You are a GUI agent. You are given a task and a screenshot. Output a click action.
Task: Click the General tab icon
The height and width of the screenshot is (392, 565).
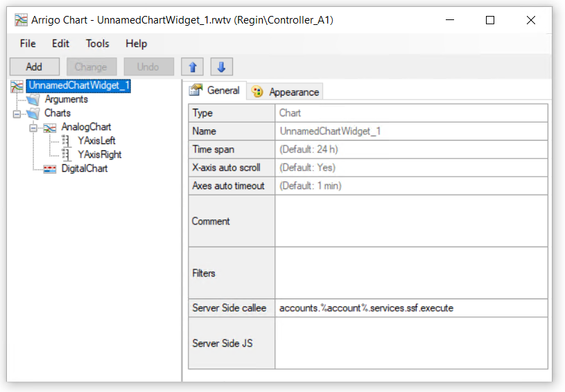(x=196, y=90)
